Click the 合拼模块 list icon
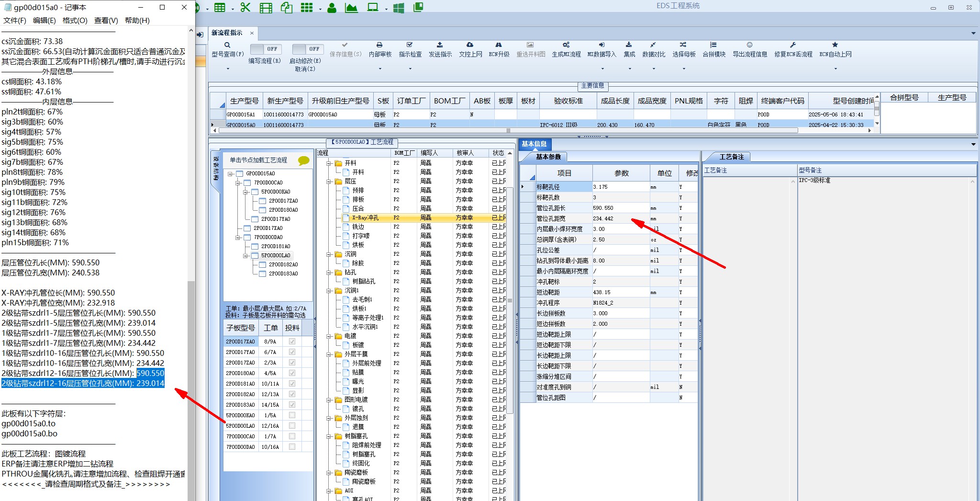Screen dimensions: 980x501 (x=713, y=45)
